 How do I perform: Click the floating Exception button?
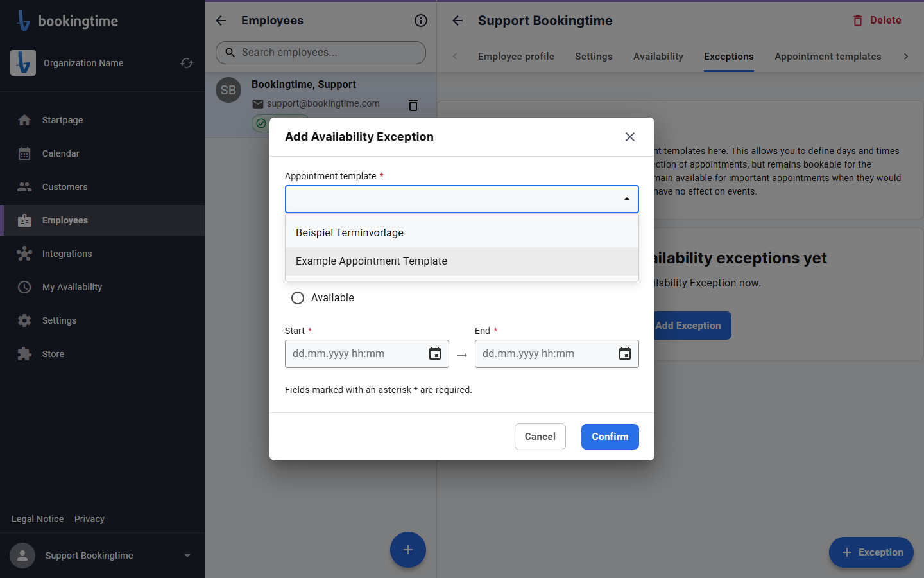871,552
